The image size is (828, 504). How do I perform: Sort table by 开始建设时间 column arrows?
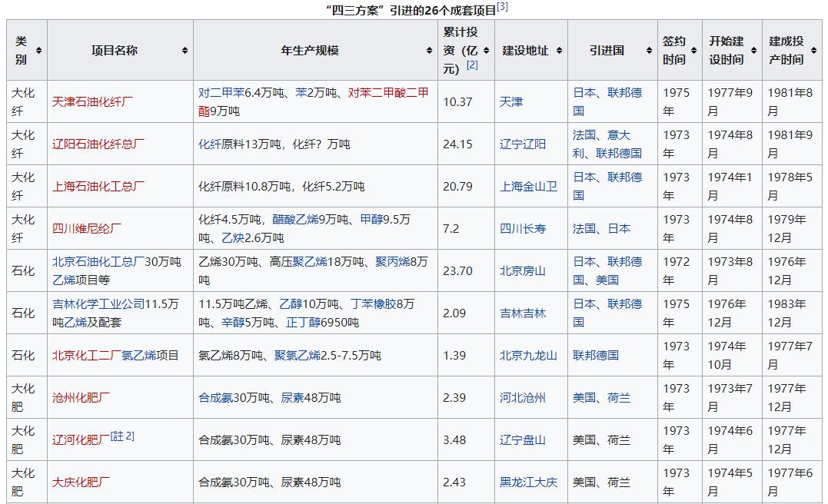point(753,50)
